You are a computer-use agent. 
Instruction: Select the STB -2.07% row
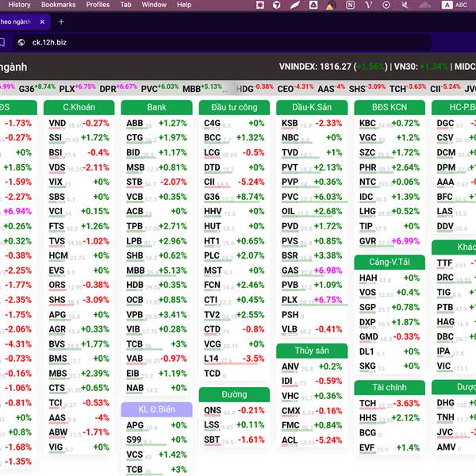(x=156, y=182)
